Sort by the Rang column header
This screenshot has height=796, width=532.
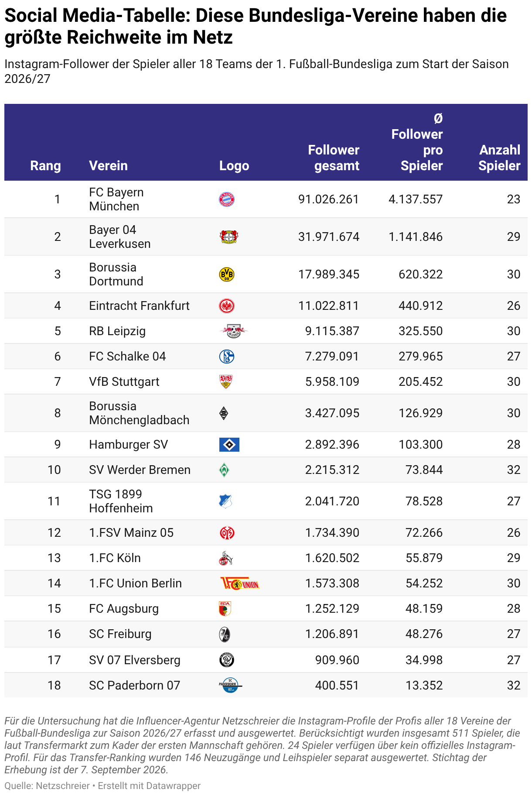(45, 166)
